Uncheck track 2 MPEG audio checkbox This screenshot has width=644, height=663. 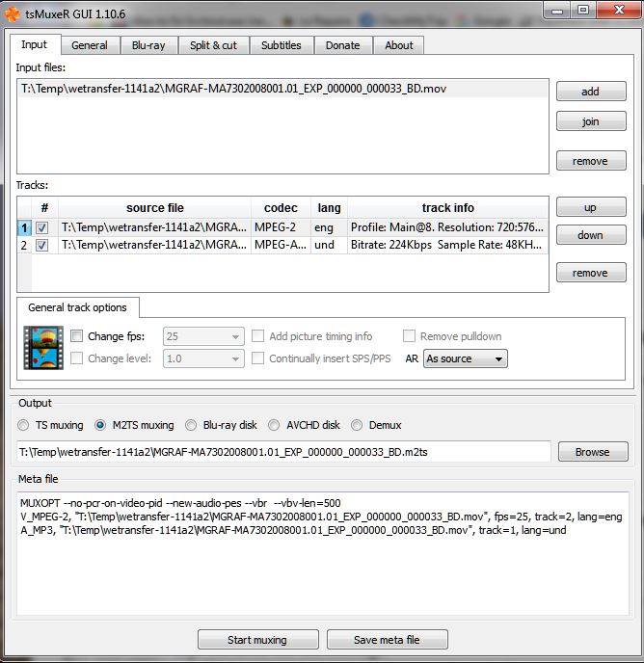pyautogui.click(x=41, y=245)
